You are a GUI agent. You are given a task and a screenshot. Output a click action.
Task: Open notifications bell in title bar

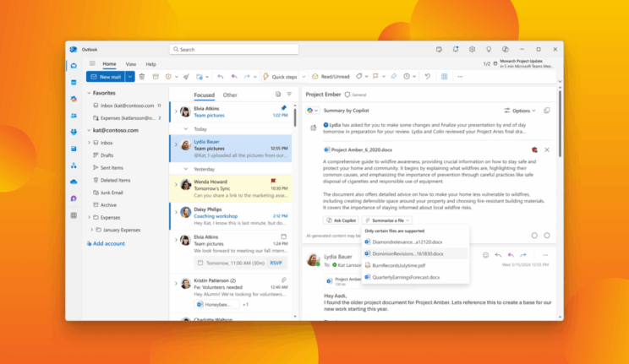[x=456, y=49]
